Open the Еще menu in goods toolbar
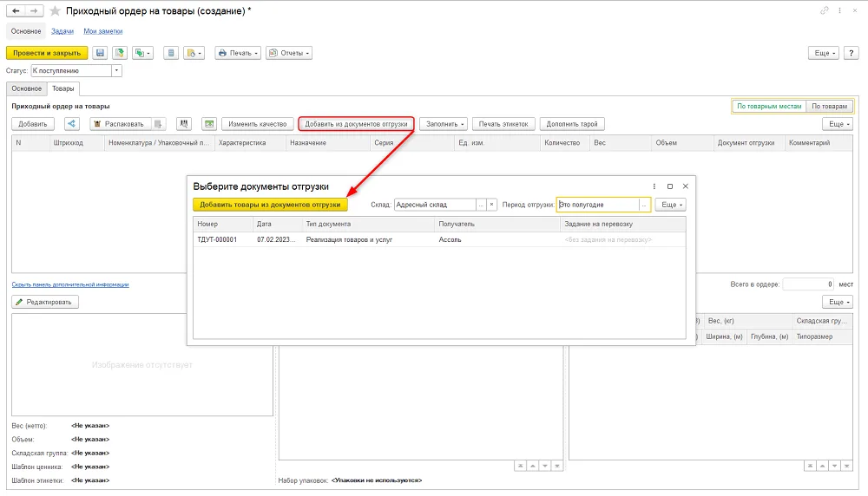Screen dimensions: 868x496 [x=837, y=124]
